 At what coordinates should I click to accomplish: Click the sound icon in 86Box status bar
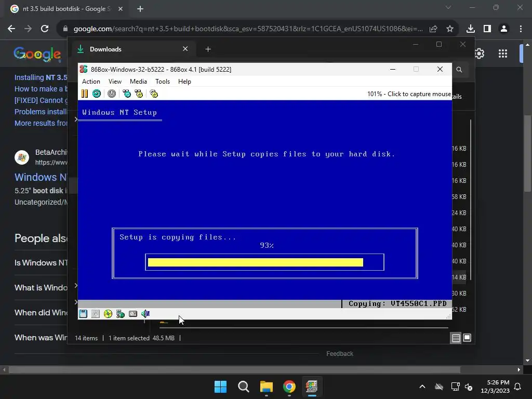[145, 314]
